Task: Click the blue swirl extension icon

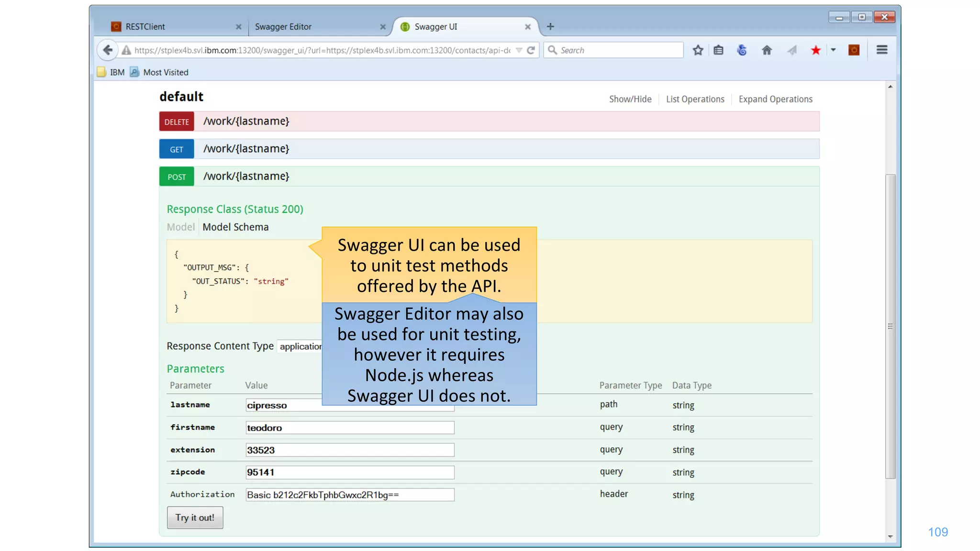Action: (x=742, y=50)
